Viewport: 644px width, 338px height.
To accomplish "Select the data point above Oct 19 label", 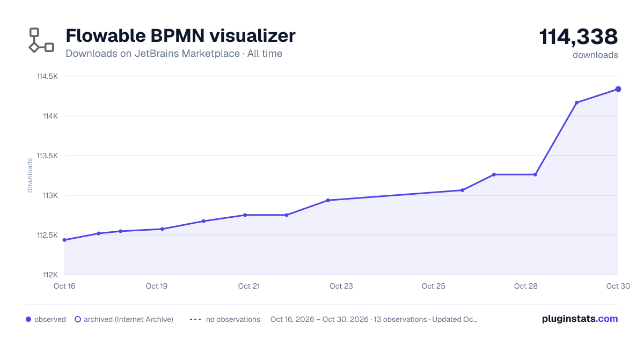I will (x=162, y=229).
